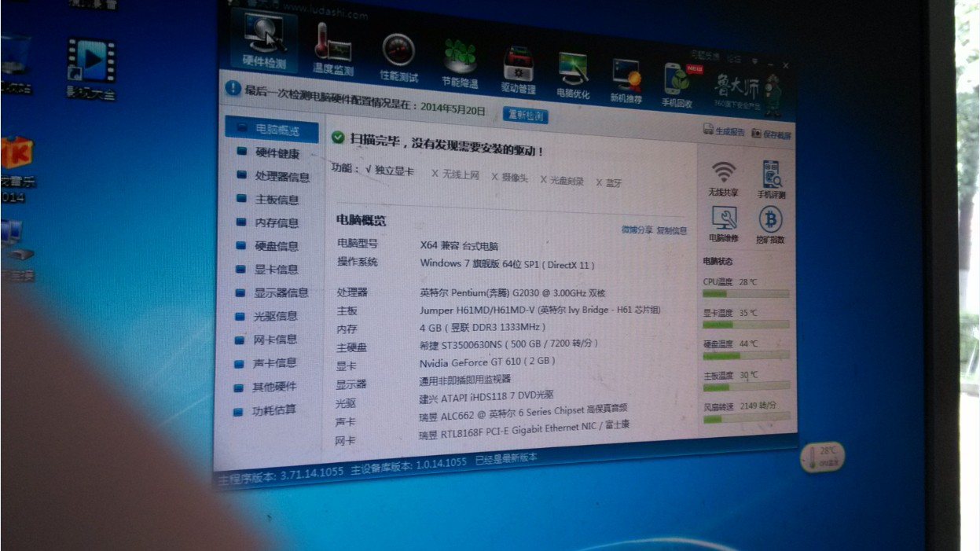The height and width of the screenshot is (551, 980).
Task: Open the 挖矿指数 bitcoin mining icon
Action: [x=770, y=226]
